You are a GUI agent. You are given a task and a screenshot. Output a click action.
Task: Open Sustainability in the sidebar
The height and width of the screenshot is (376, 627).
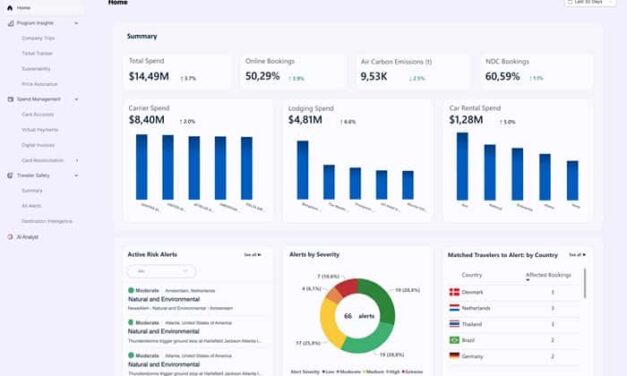(x=36, y=69)
